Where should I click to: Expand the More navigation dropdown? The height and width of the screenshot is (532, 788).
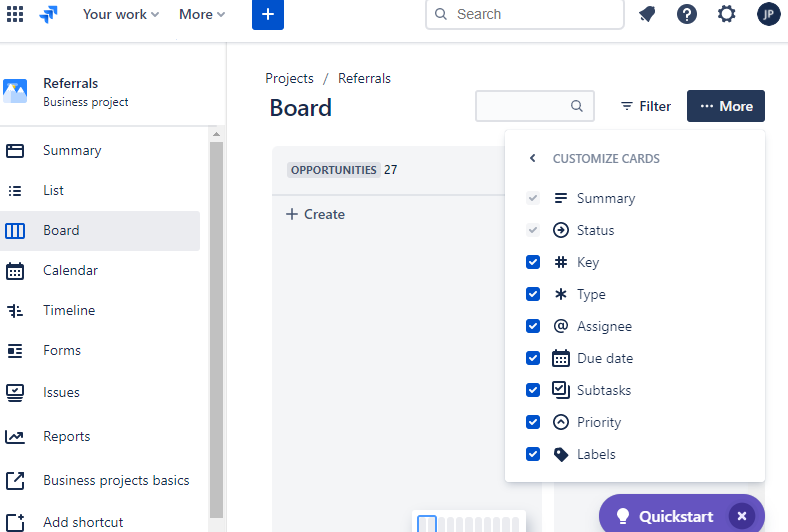(202, 14)
